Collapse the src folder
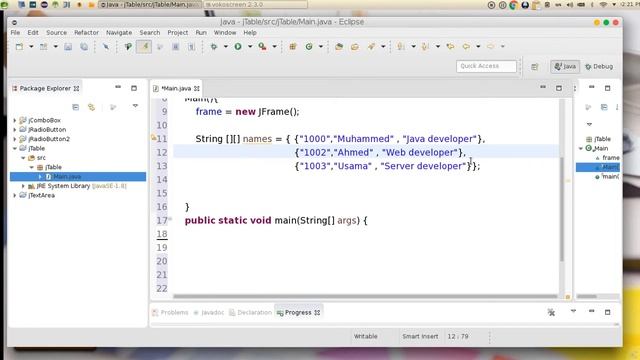Image resolution: width=640 pixels, height=360 pixels. point(23,158)
